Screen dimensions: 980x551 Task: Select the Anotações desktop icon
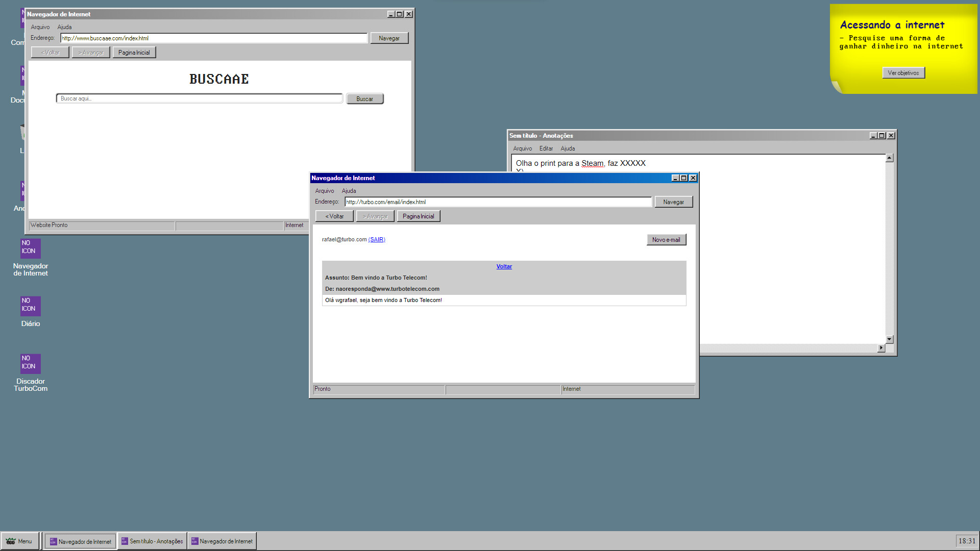coord(23,191)
